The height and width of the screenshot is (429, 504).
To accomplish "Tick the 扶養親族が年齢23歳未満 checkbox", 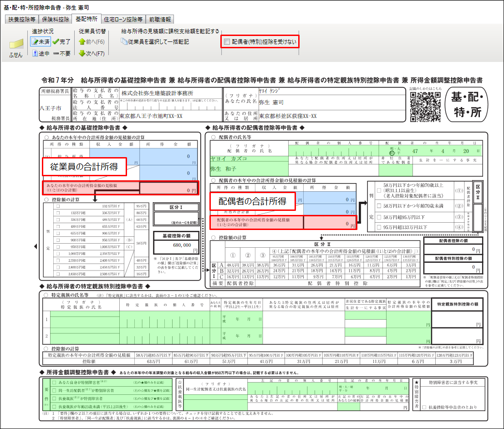I will click(x=54, y=407).
